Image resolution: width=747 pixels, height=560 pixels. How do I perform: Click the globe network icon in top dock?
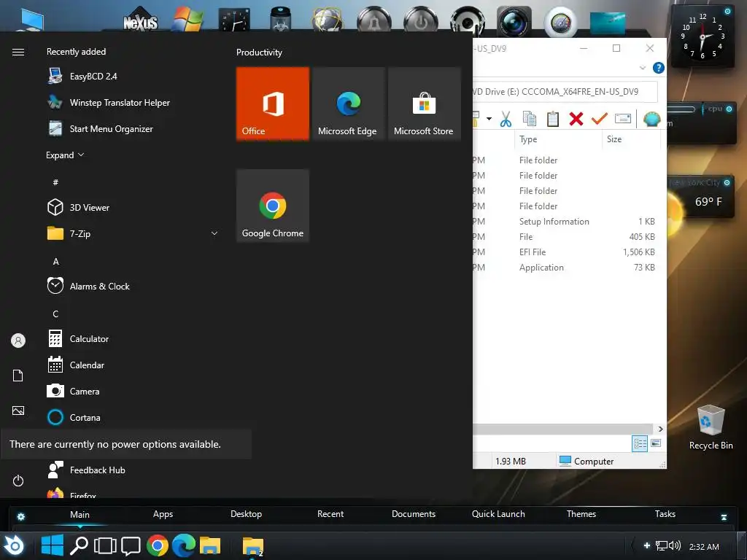tap(327, 20)
